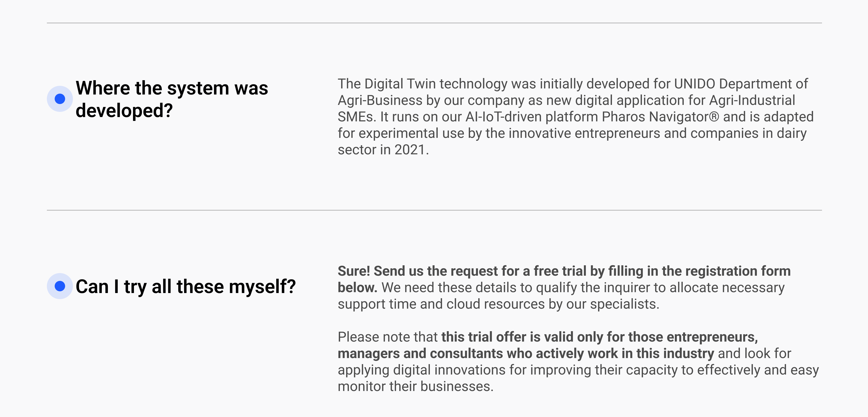868x417 pixels.
Task: Click the divider line above the first question
Action: point(434,23)
